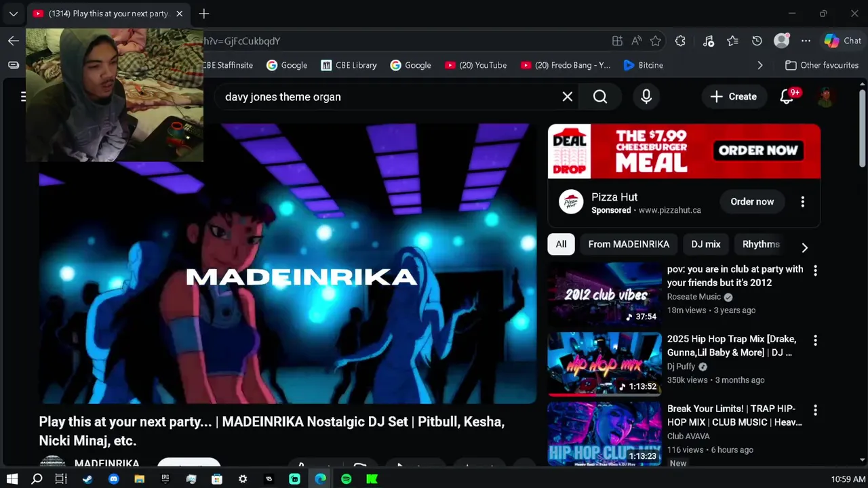Open Microsoft Store from taskbar
This screenshot has height=488, width=868.
(217, 479)
